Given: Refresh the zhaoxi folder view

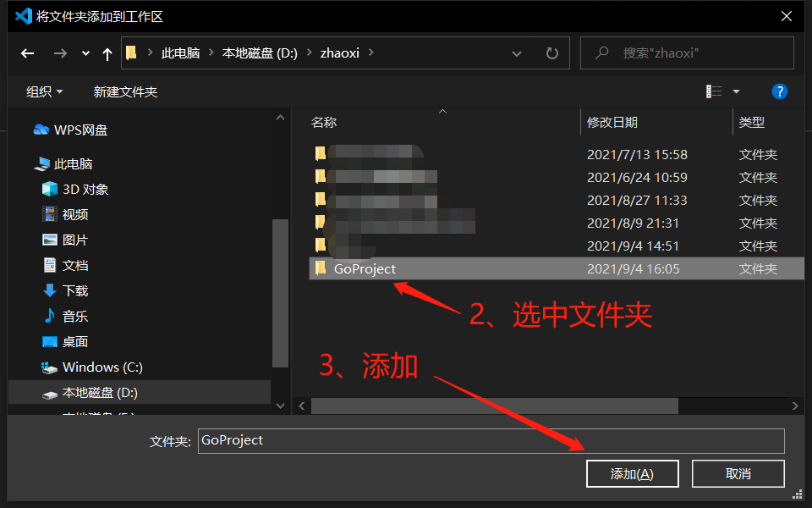Looking at the screenshot, I should 552,52.
